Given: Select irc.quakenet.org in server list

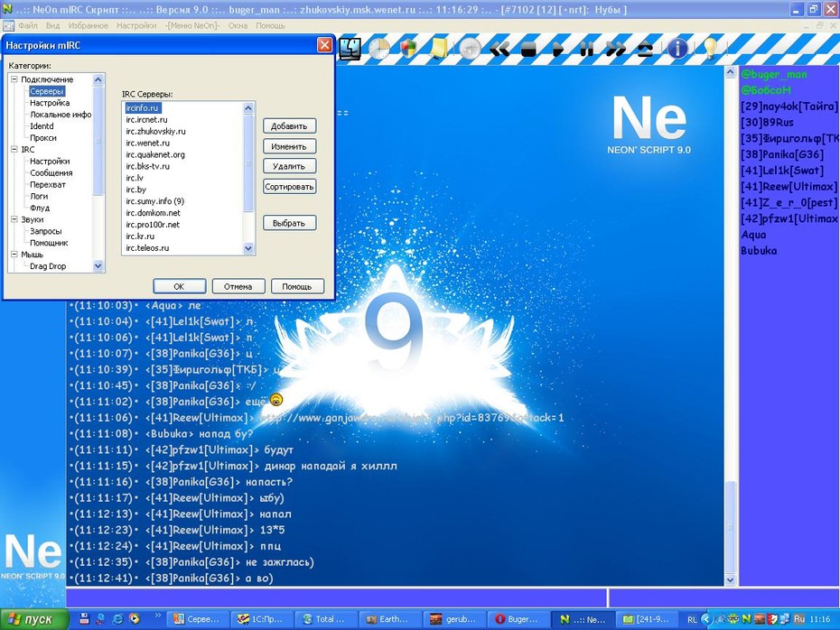Looking at the screenshot, I should 155,154.
